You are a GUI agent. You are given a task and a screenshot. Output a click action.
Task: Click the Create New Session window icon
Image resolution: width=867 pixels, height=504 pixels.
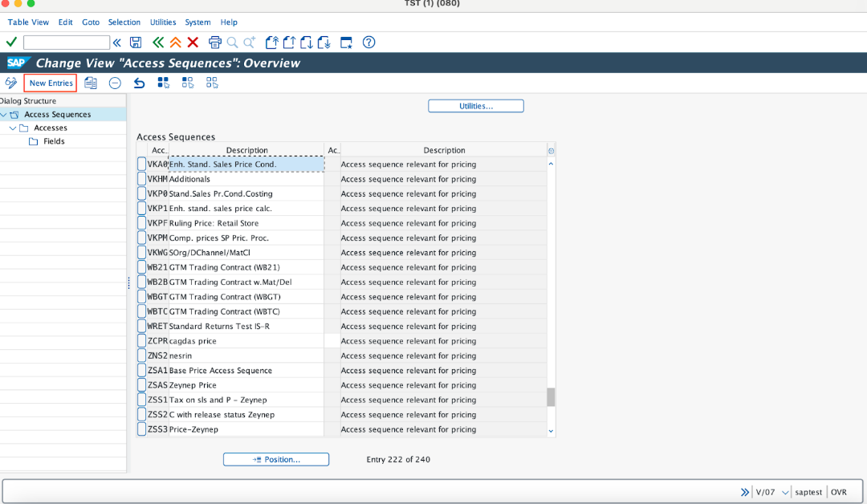pyautogui.click(x=346, y=42)
